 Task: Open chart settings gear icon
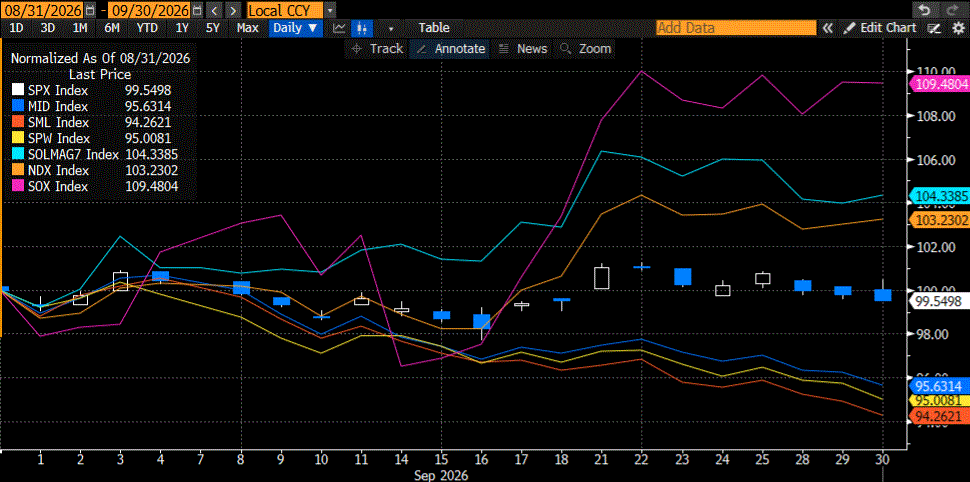click(959, 28)
